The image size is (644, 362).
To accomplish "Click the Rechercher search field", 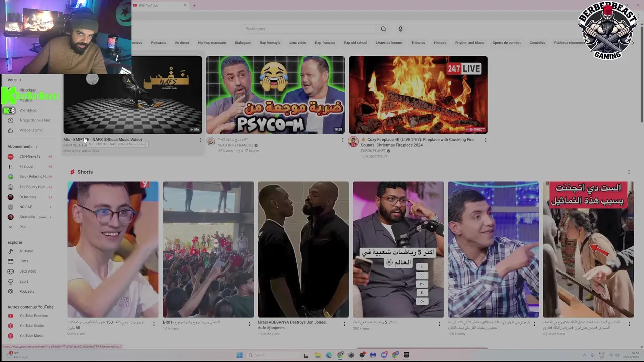I will 308,29.
